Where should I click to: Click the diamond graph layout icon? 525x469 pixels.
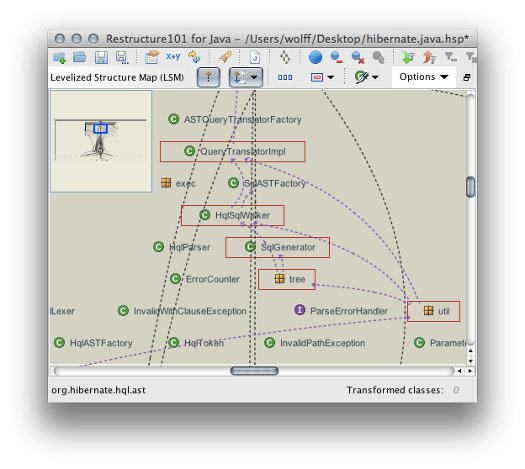click(285, 57)
